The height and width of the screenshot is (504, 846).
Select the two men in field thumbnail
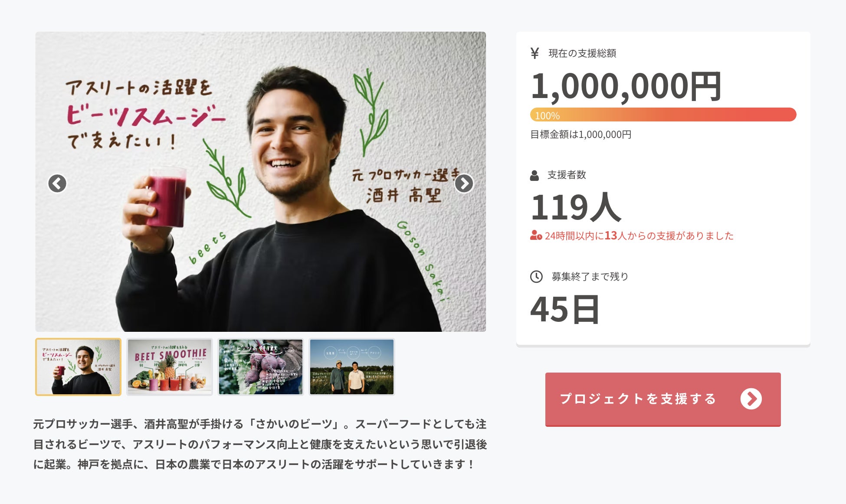point(352,367)
